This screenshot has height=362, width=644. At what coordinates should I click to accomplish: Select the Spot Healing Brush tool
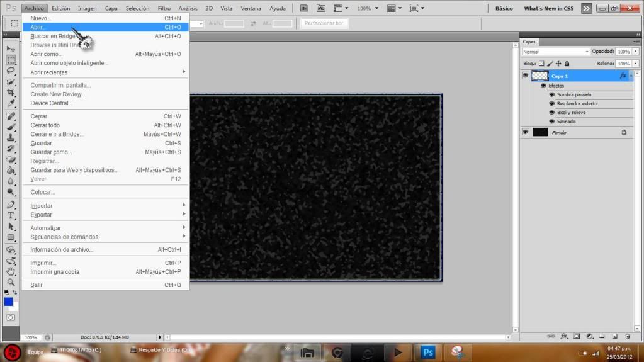click(x=11, y=116)
